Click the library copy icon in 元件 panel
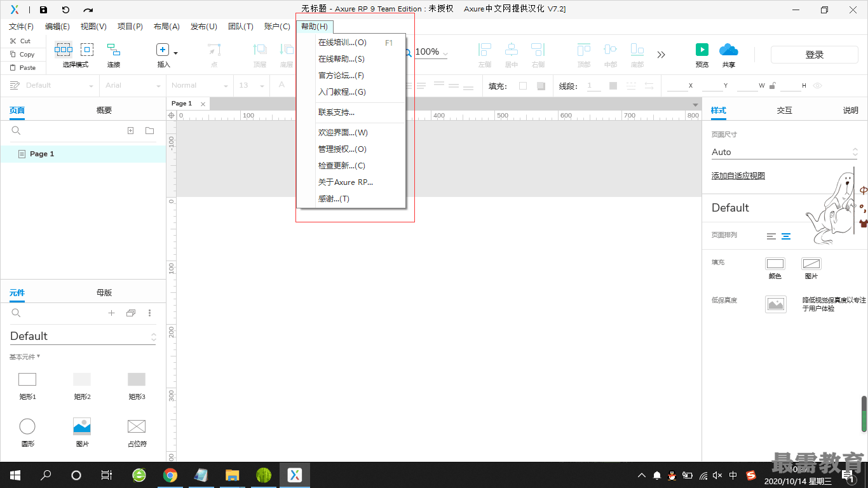This screenshot has height=488, width=868. [x=131, y=313]
